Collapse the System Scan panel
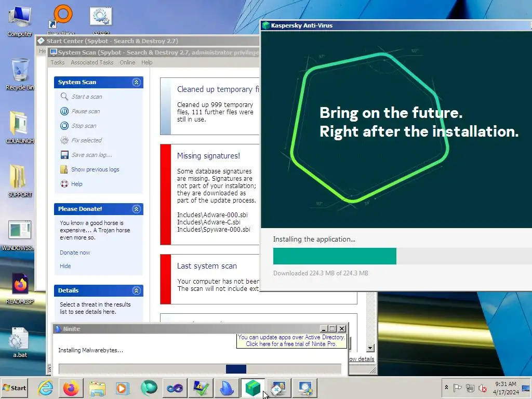The width and height of the screenshot is (532, 399). click(x=137, y=82)
